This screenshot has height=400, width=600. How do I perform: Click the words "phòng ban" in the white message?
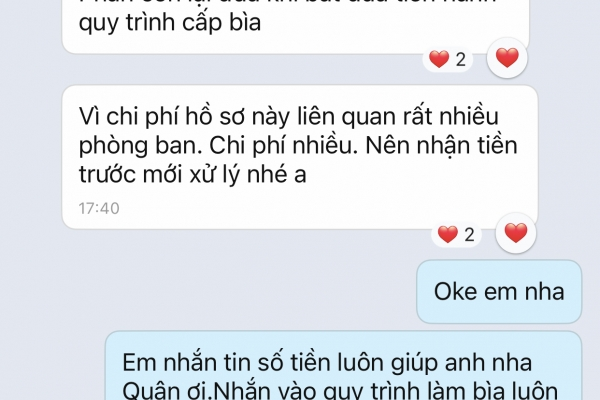[x=140, y=146]
